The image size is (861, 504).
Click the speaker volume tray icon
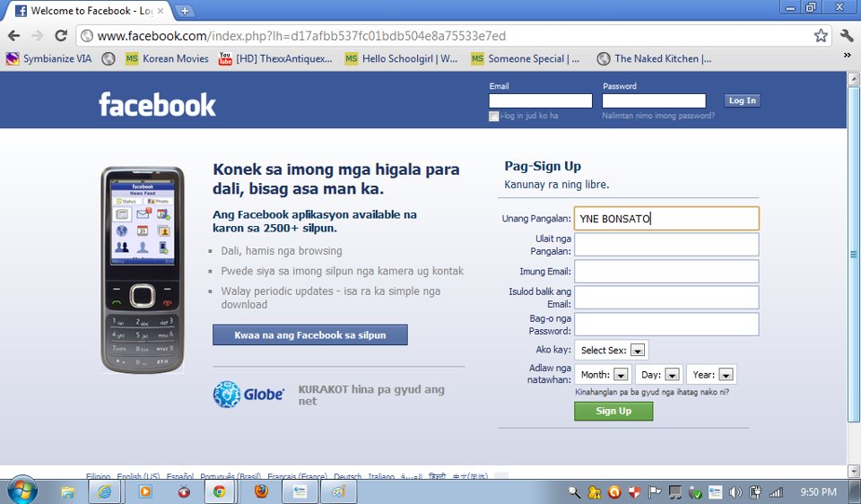pos(735,492)
